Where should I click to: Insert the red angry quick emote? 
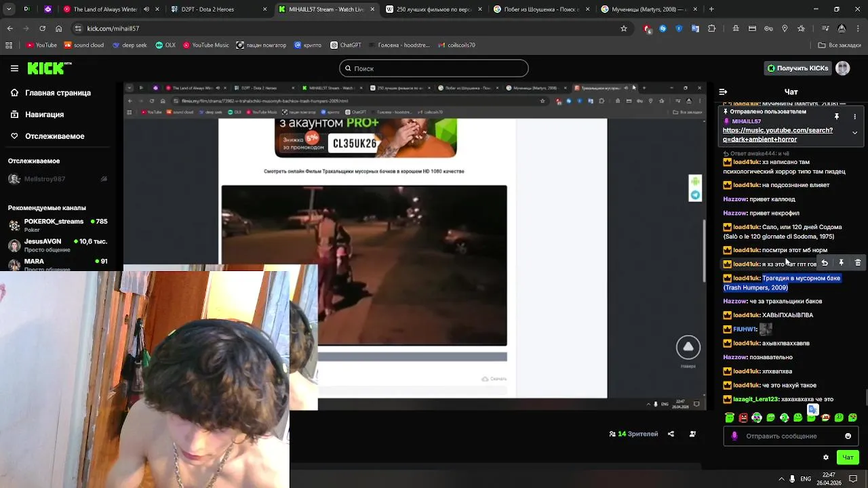pyautogui.click(x=743, y=418)
